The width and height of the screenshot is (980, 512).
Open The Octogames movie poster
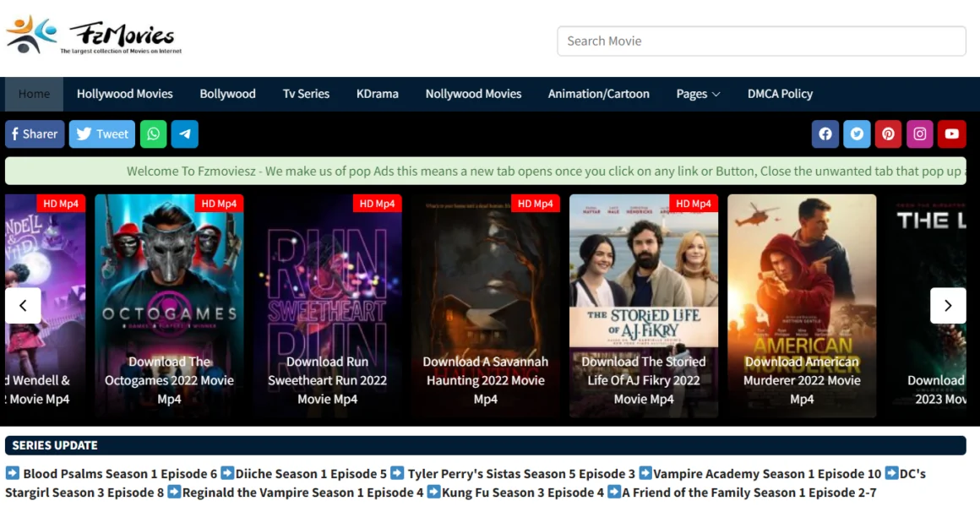click(x=169, y=306)
